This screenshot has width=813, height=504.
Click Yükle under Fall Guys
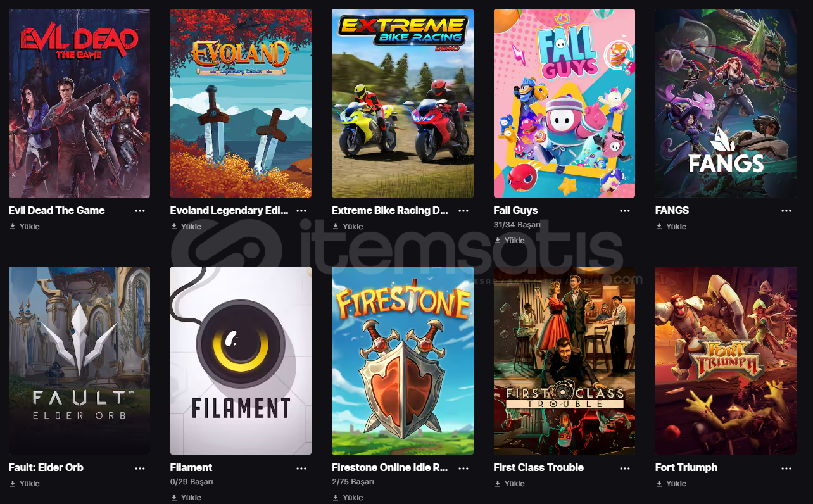point(514,241)
